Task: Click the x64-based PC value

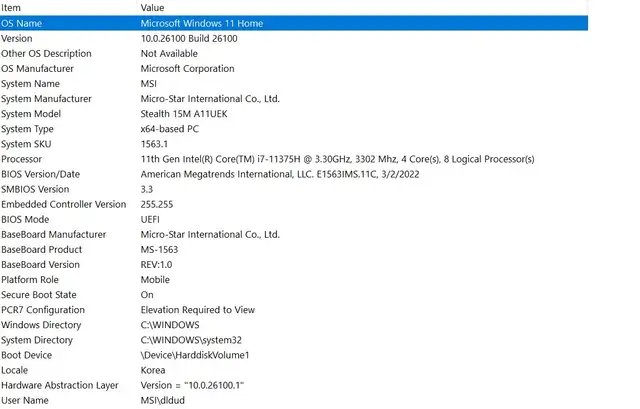Action: tap(170, 129)
